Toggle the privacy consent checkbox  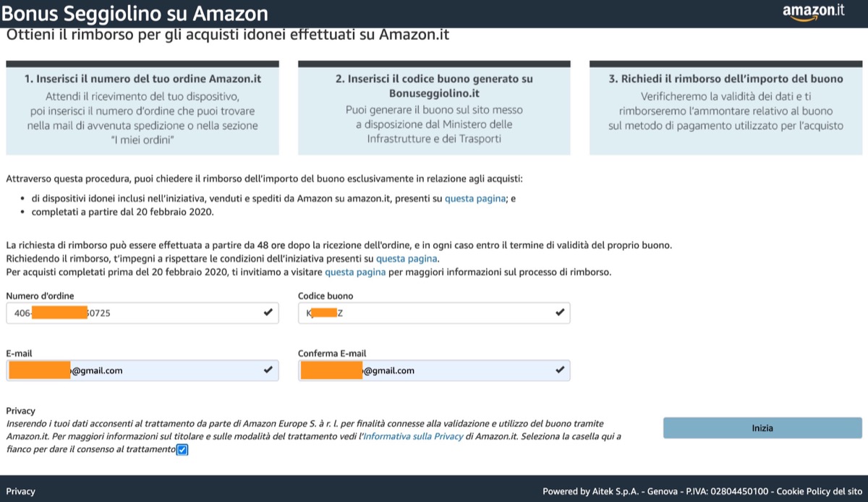tap(182, 450)
